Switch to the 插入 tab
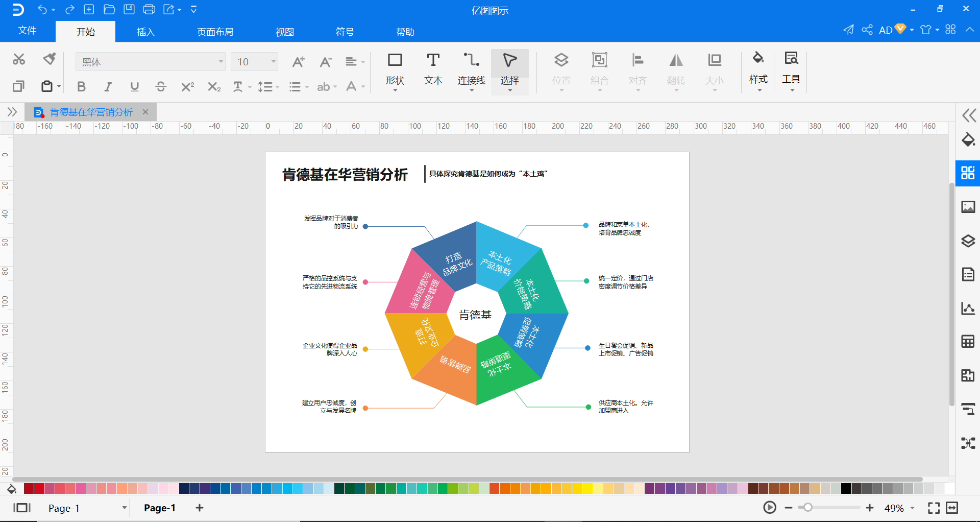980x522 pixels. click(x=145, y=32)
